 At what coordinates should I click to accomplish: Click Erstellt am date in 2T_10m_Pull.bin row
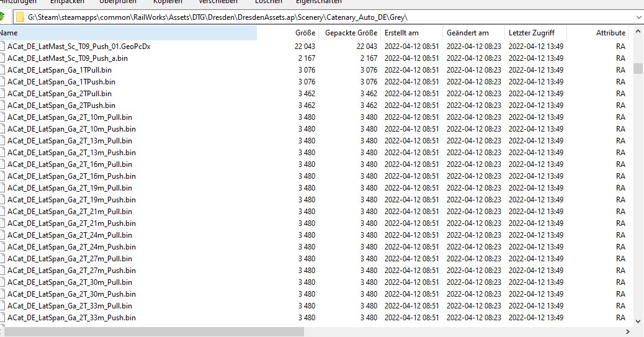(x=411, y=117)
